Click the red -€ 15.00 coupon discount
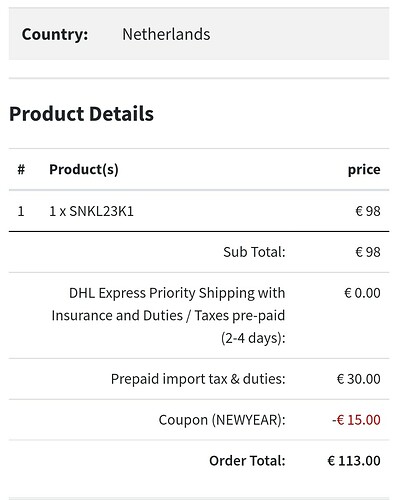This screenshot has height=500, width=412. (x=356, y=420)
